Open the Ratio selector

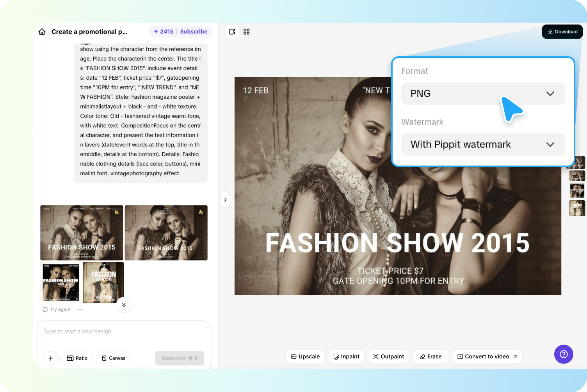point(76,358)
